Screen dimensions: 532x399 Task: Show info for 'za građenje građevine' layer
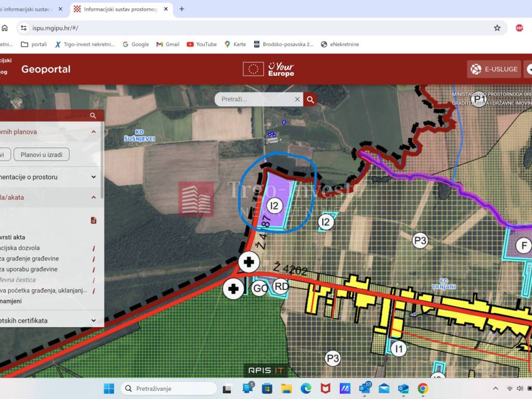click(94, 259)
